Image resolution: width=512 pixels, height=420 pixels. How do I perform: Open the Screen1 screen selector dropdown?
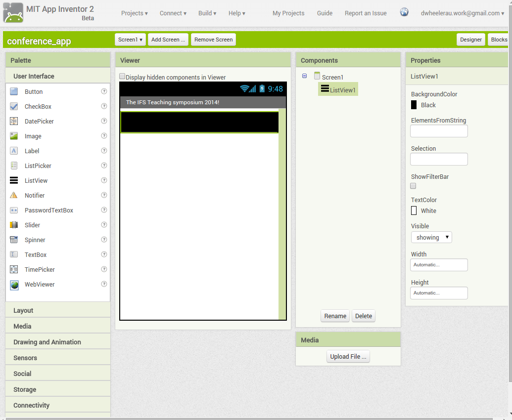[131, 40]
